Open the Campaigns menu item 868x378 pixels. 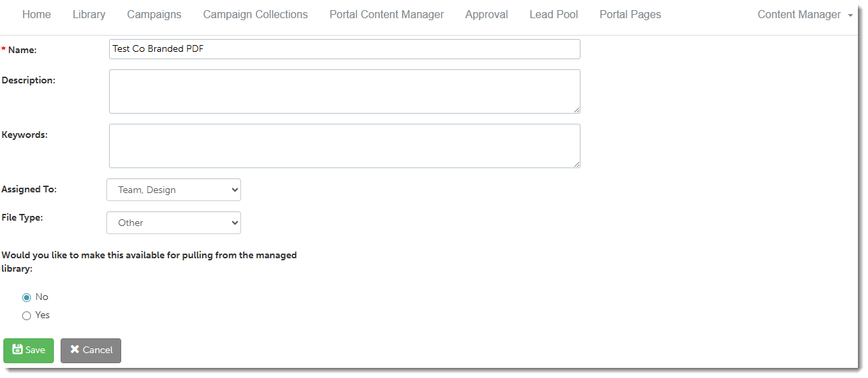(x=154, y=15)
